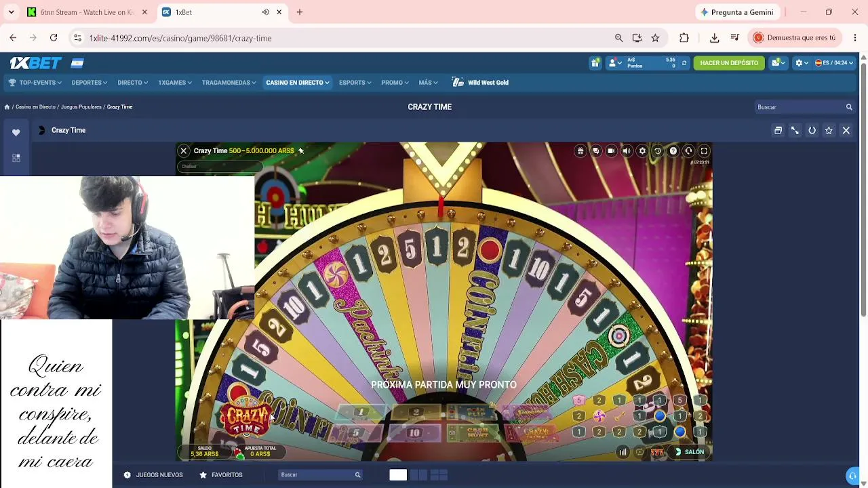
Task: Add Crazy Time to favorites star
Action: coord(829,130)
